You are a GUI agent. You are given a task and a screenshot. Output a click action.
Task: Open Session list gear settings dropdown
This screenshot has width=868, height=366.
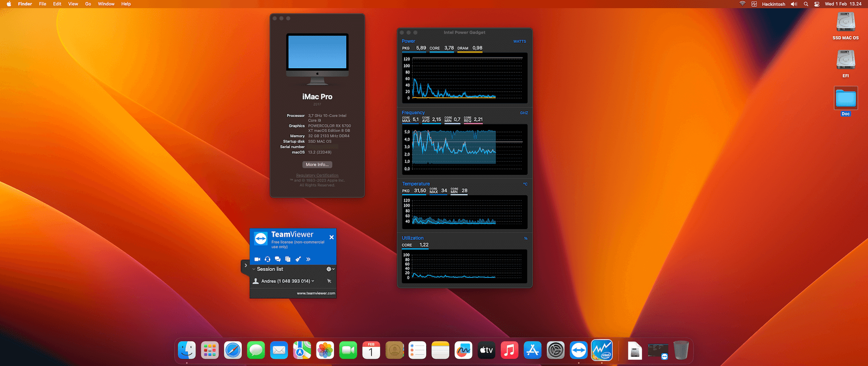pyautogui.click(x=330, y=269)
